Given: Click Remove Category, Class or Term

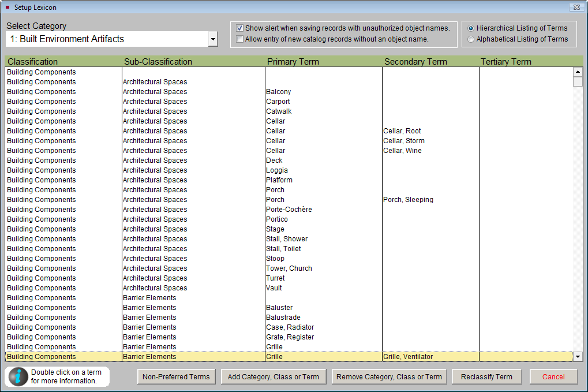Looking at the screenshot, I should click(x=388, y=376).
